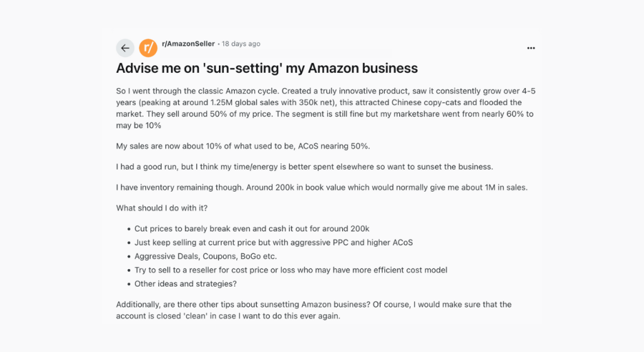Select the 'Other ideas and strategies?' bullet

(x=186, y=284)
